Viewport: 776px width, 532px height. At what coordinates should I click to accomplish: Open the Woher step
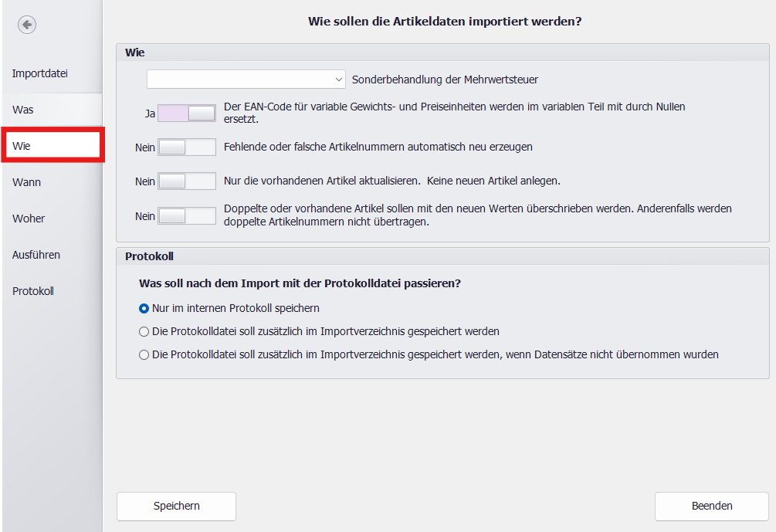pos(29,219)
